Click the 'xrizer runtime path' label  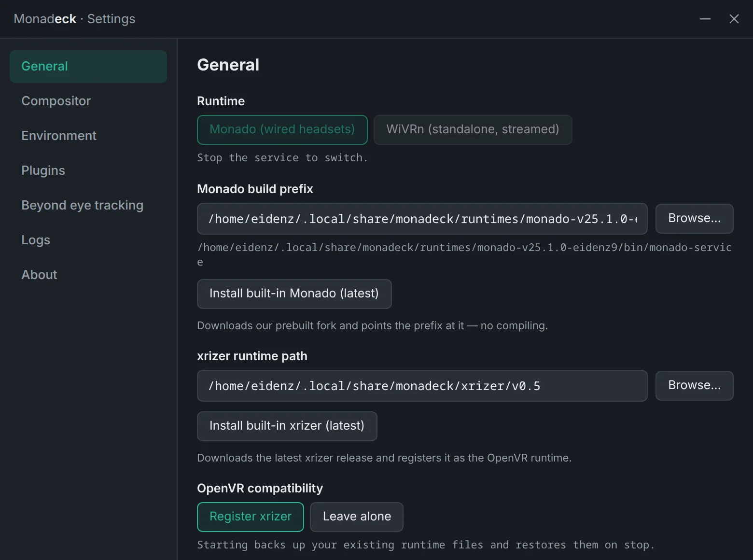tap(252, 356)
